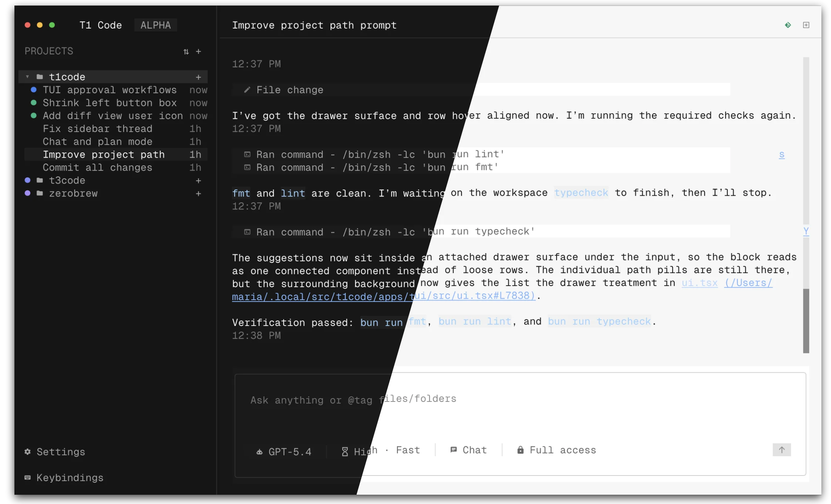Image resolution: width=831 pixels, height=504 pixels.
Task: Click the ALPHA badge
Action: coord(155,25)
